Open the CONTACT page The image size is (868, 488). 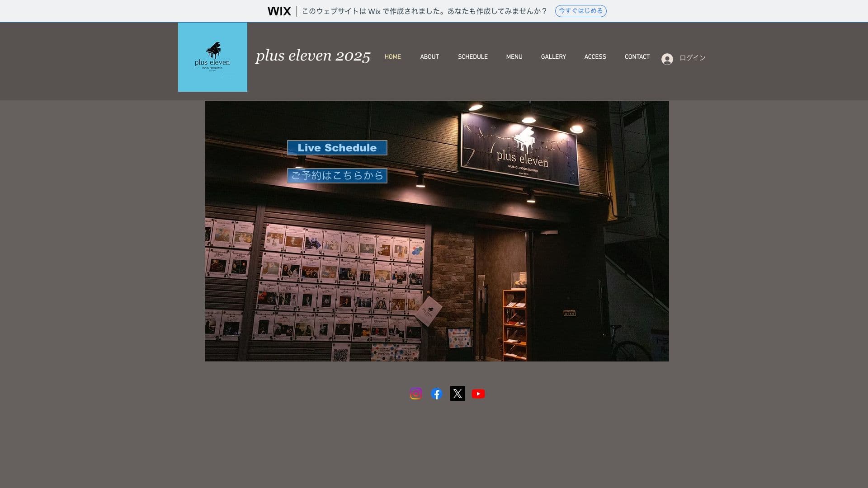click(637, 57)
